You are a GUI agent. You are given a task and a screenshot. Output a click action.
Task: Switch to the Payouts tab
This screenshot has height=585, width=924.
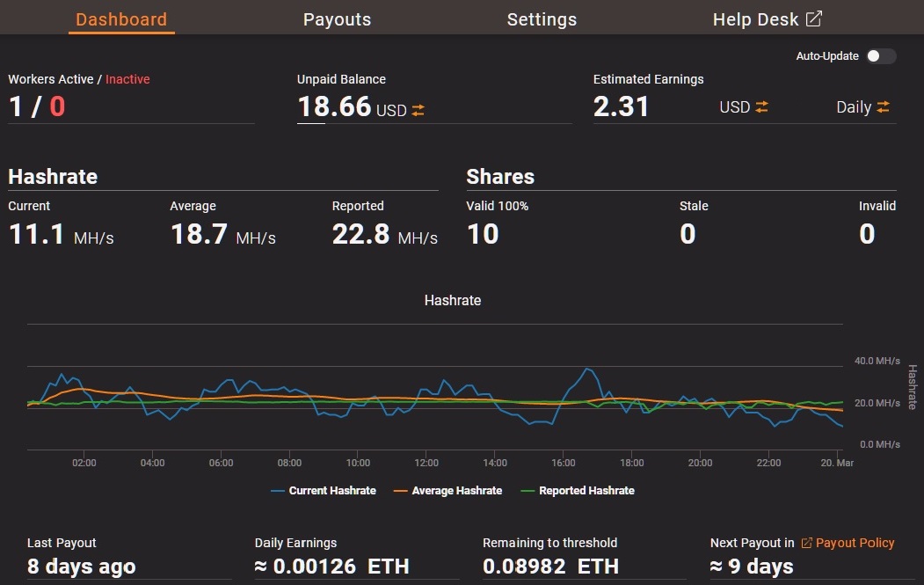337,19
